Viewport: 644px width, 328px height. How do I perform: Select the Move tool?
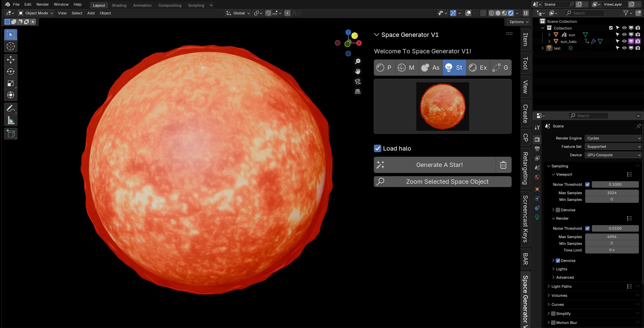point(11,59)
